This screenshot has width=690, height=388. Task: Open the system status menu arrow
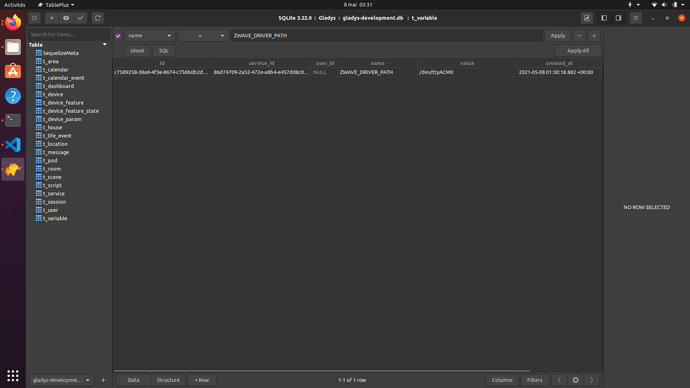pyautogui.click(x=683, y=5)
